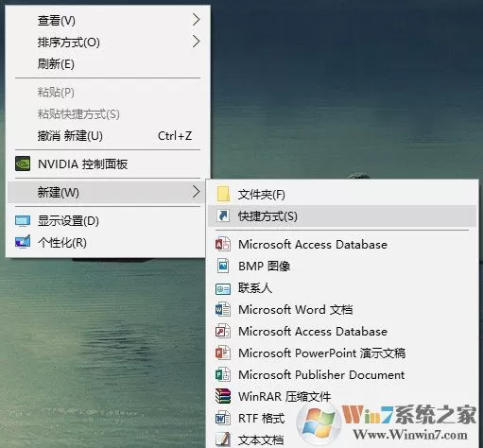
Task: Click the shortcut arrow icon
Action: click(x=223, y=216)
